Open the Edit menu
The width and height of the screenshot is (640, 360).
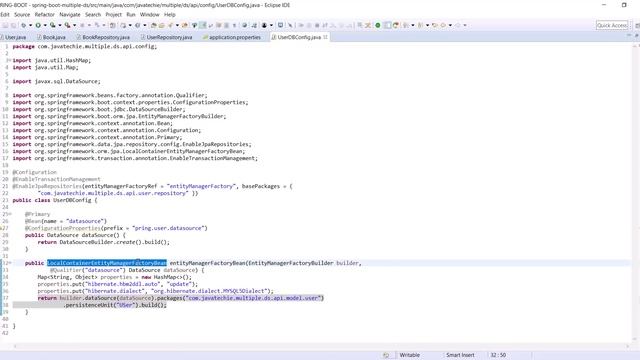point(4,14)
